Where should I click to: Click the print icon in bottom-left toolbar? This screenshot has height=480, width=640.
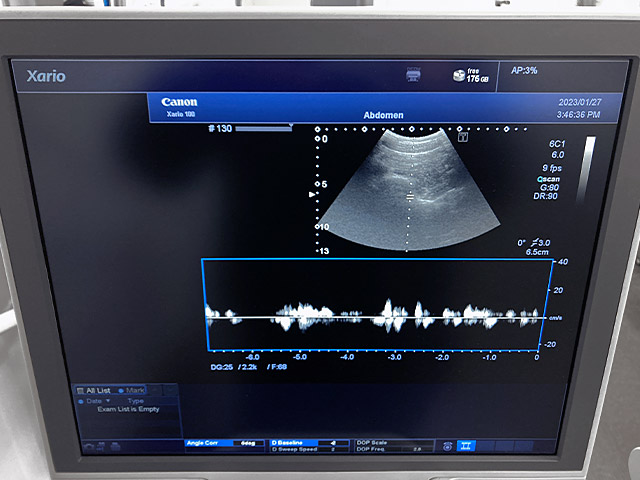click(x=115, y=446)
